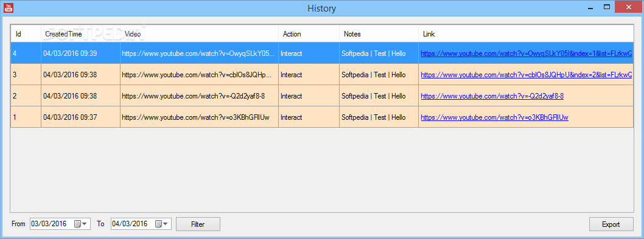
Task: Select the Notes cell in row 4
Action: click(379, 53)
